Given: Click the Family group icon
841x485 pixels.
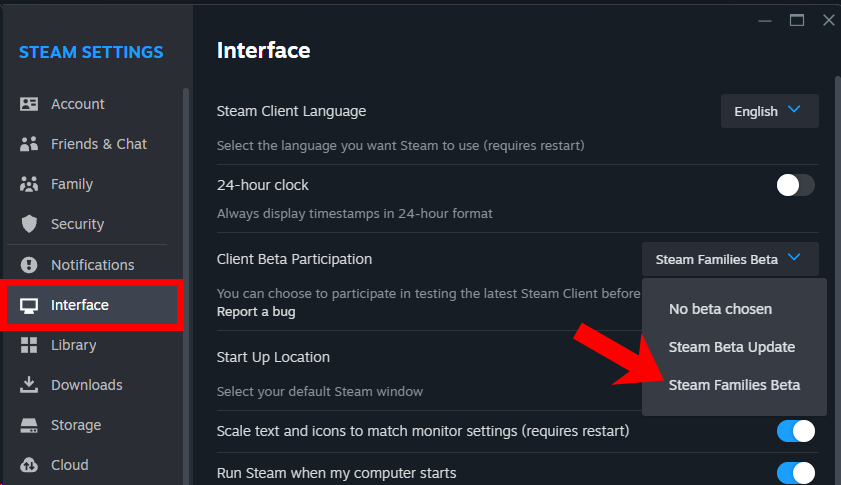Looking at the screenshot, I should (x=29, y=184).
